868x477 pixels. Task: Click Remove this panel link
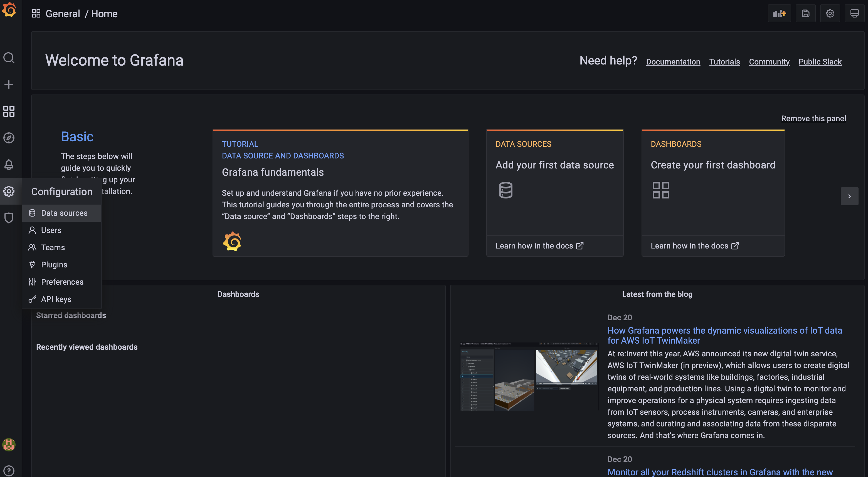pyautogui.click(x=813, y=118)
